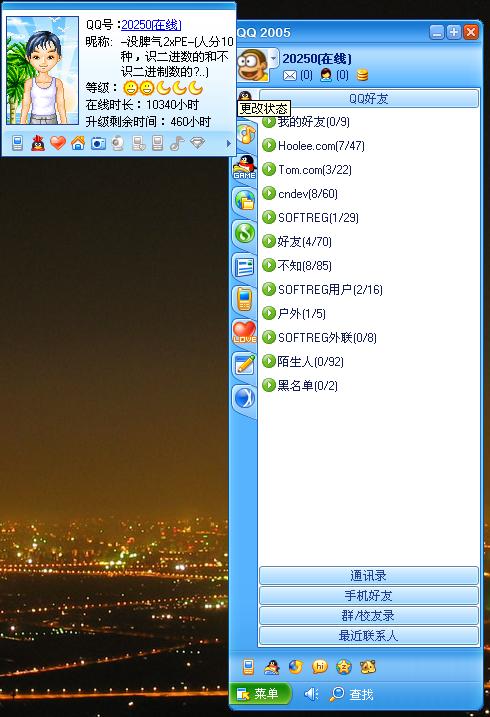Switch to the 群/校友录 tab
The height and width of the screenshot is (717, 490).
pyautogui.click(x=368, y=615)
